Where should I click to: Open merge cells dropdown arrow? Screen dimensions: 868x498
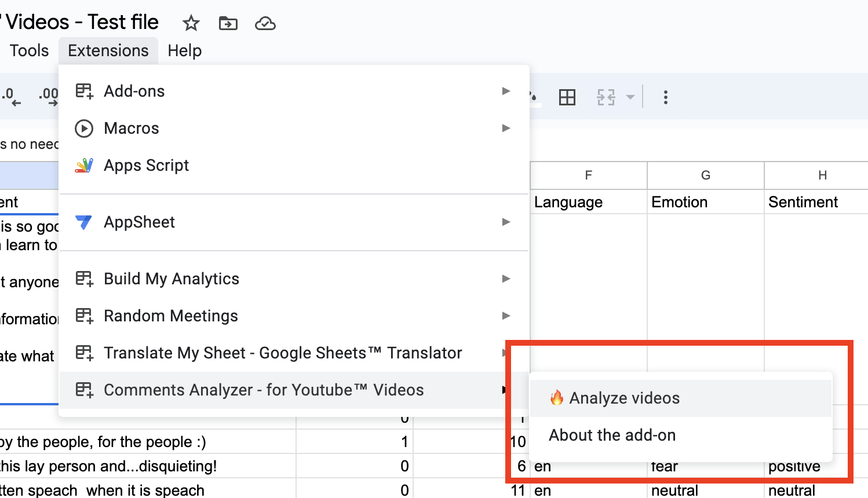coord(630,97)
